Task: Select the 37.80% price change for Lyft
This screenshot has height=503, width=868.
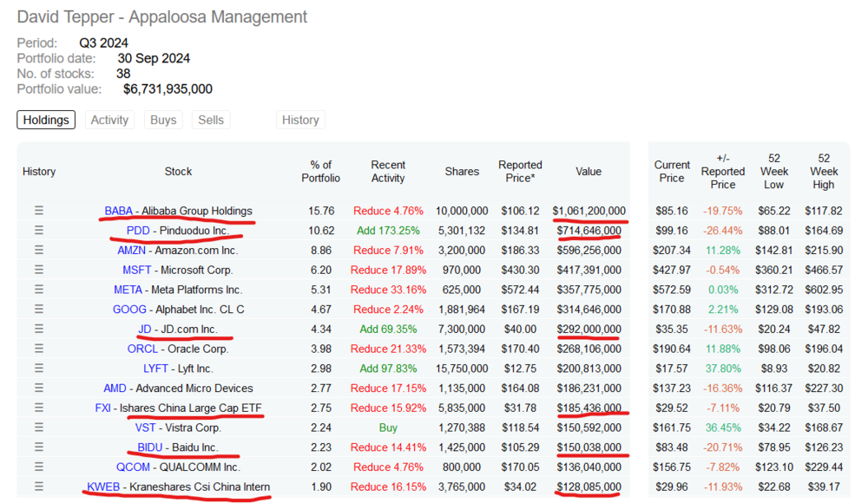Action: point(723,369)
